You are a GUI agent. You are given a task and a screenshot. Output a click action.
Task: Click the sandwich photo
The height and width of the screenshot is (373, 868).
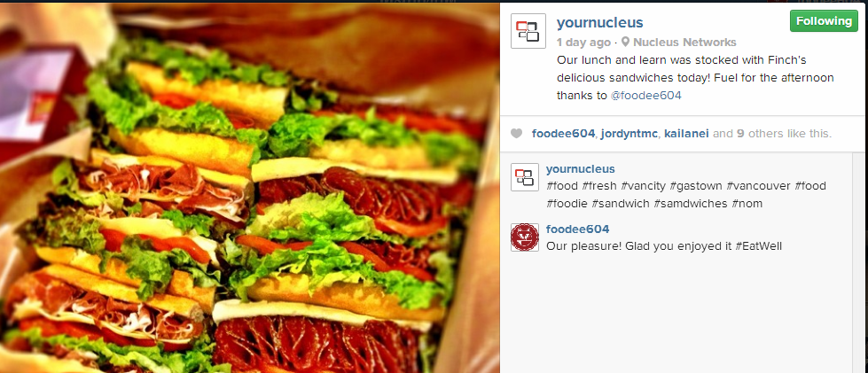point(250,188)
